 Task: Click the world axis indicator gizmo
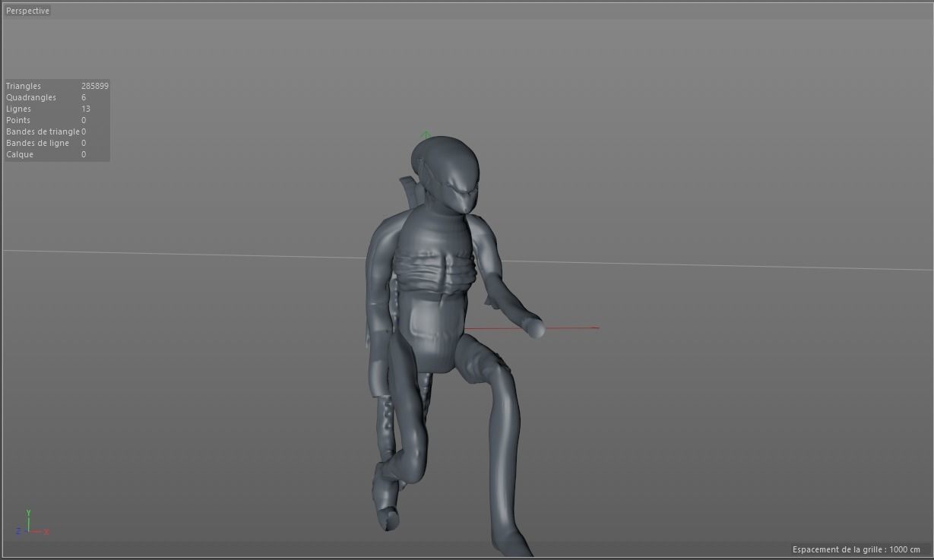coord(32,524)
